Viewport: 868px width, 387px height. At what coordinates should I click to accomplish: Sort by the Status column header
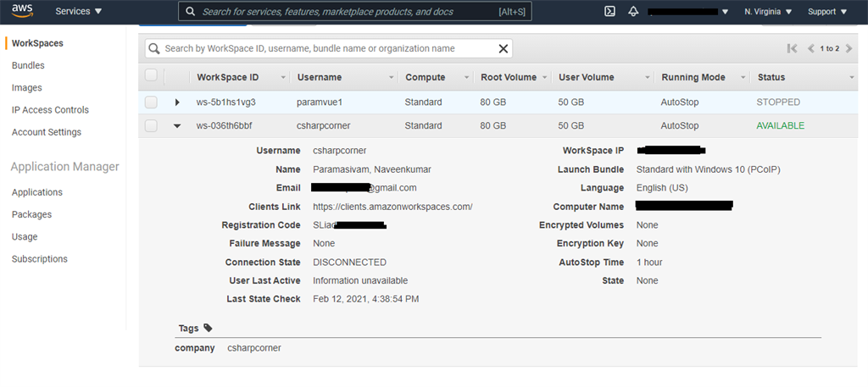click(x=771, y=77)
